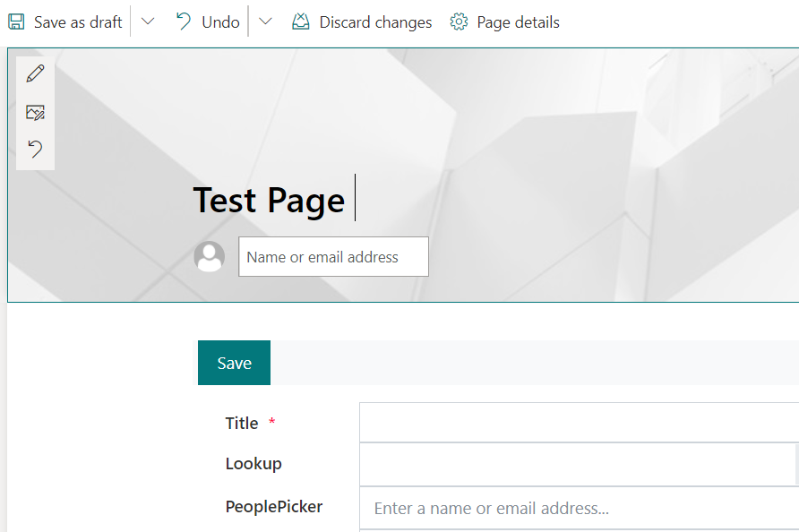Click the change image icon on the banner
The height and width of the screenshot is (532, 799).
[x=35, y=112]
